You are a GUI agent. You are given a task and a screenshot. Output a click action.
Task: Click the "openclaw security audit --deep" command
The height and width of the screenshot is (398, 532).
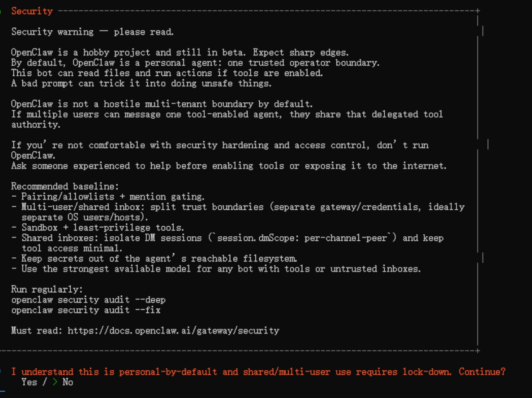[88, 300]
